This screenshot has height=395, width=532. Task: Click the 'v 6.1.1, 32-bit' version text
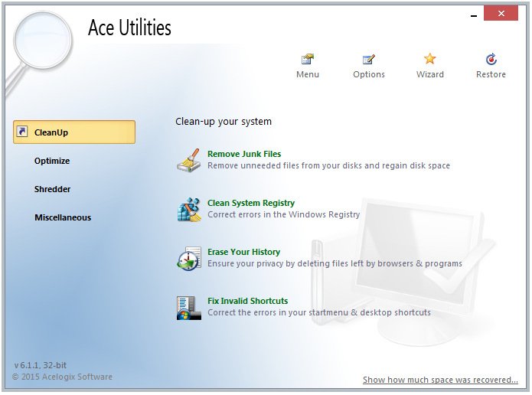[x=41, y=365]
